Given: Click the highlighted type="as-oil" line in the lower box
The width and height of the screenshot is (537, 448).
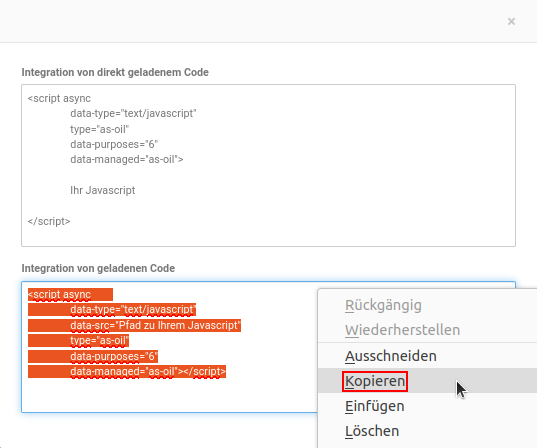Looking at the screenshot, I should (x=100, y=341).
